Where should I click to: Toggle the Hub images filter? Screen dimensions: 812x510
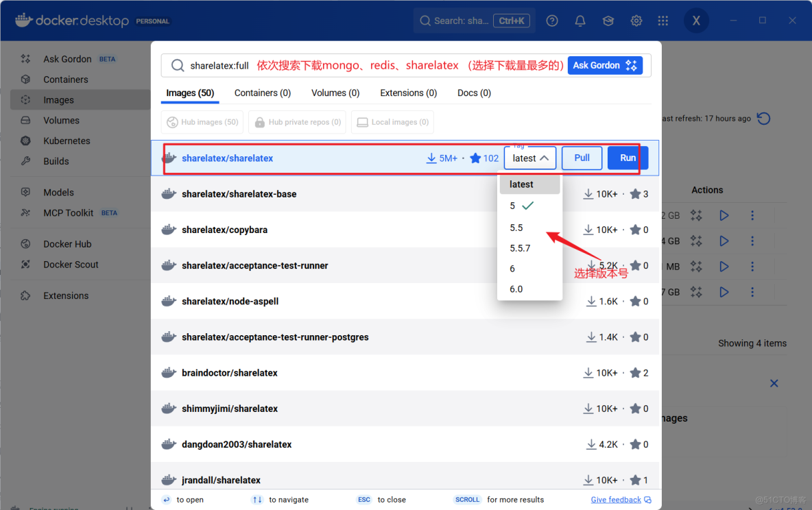[202, 122]
